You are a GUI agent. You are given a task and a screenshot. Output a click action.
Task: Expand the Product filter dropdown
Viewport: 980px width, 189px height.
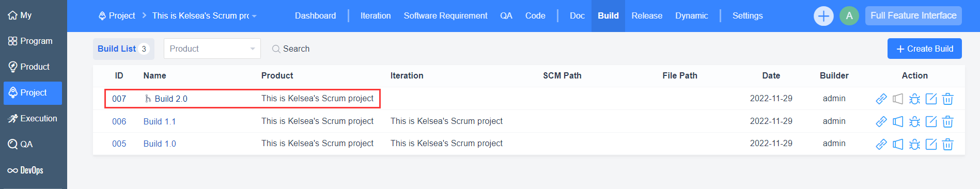pyautogui.click(x=212, y=49)
